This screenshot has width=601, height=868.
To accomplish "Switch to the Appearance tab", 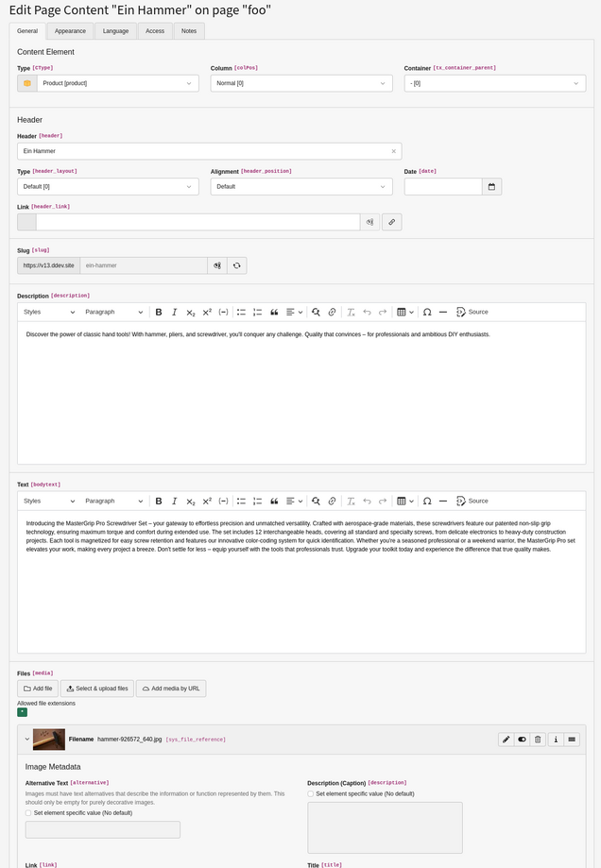I will pyautogui.click(x=70, y=31).
